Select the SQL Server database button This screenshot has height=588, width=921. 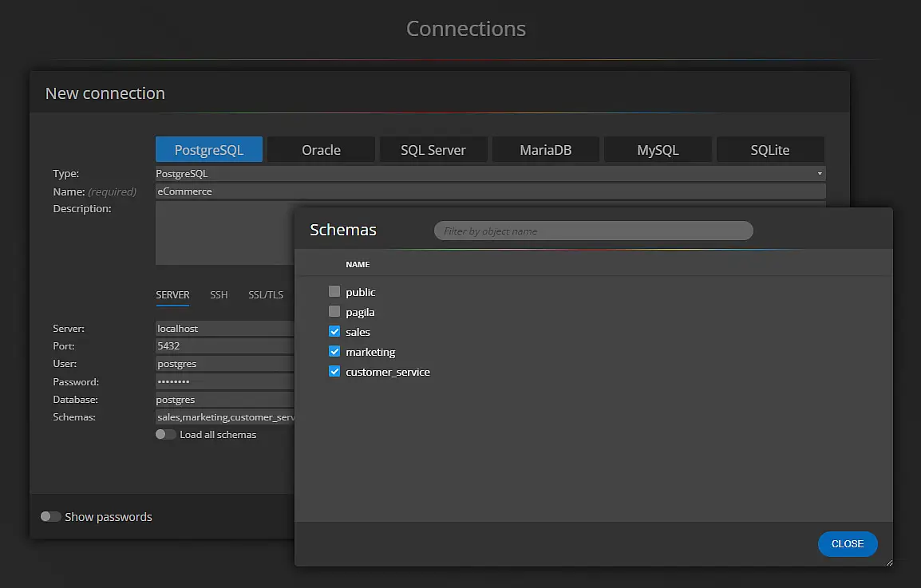click(x=433, y=150)
